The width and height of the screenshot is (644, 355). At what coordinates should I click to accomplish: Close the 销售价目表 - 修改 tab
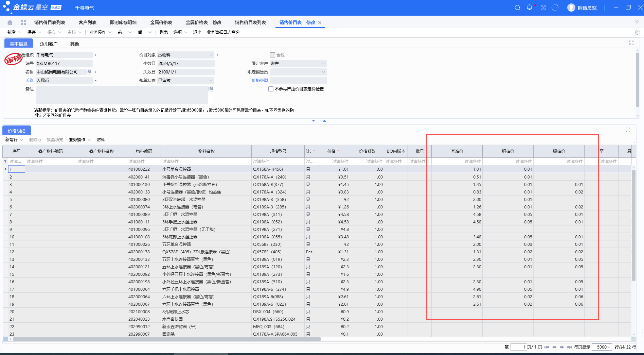pos(320,23)
